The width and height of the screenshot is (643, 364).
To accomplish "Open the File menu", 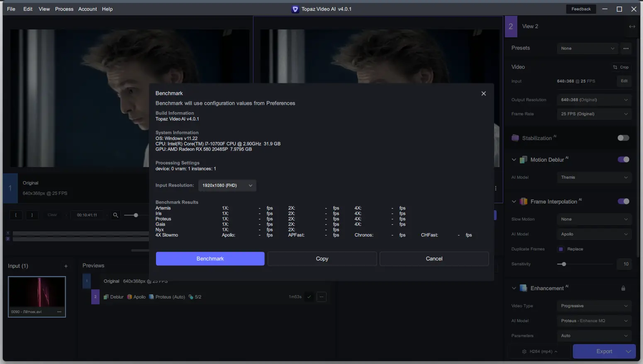I will point(11,9).
